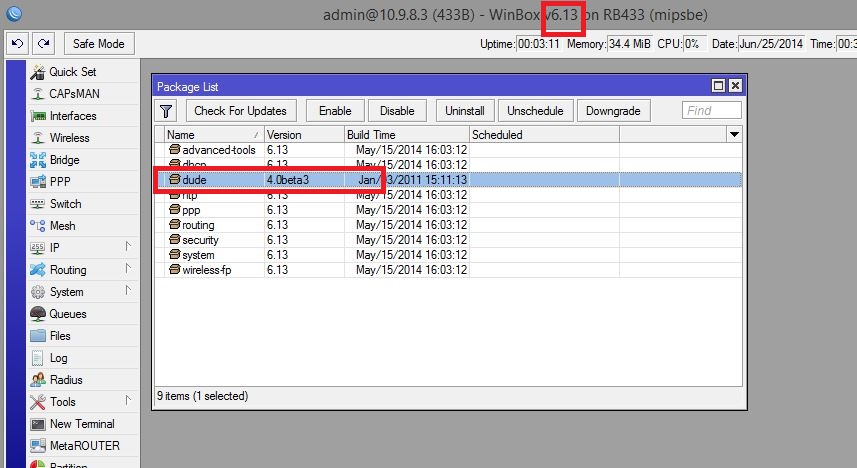Click the 4.0beta3 version cell
The image size is (857, 468).
(x=288, y=179)
